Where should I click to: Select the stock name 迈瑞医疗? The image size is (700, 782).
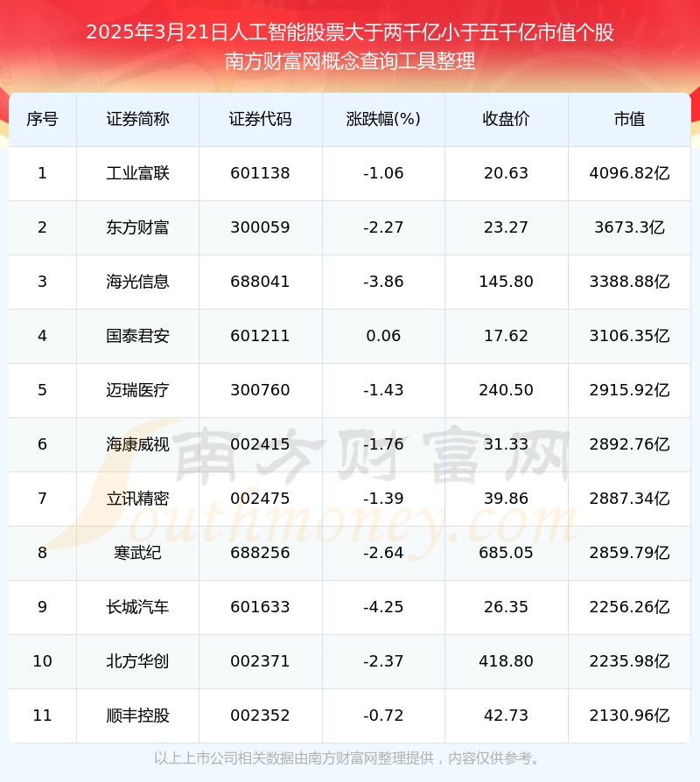point(137,390)
